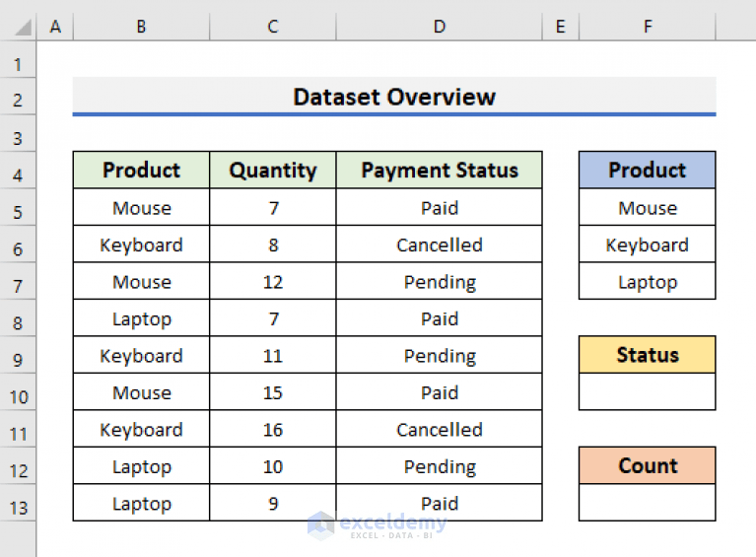The image size is (756, 557).
Task: Select Pending status in row 12
Action: pos(440,466)
